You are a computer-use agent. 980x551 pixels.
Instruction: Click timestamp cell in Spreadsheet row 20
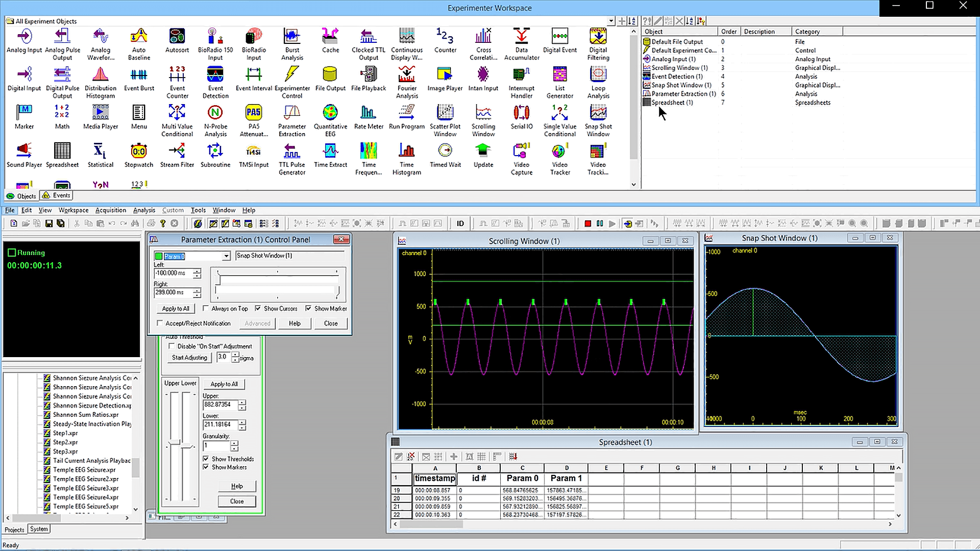click(x=433, y=498)
